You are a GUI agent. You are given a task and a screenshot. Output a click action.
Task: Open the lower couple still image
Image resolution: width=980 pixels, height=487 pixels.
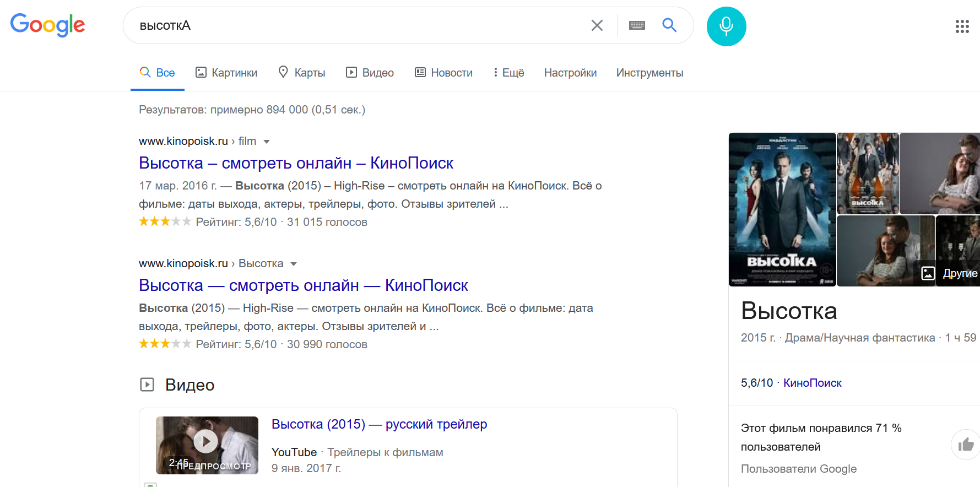886,251
